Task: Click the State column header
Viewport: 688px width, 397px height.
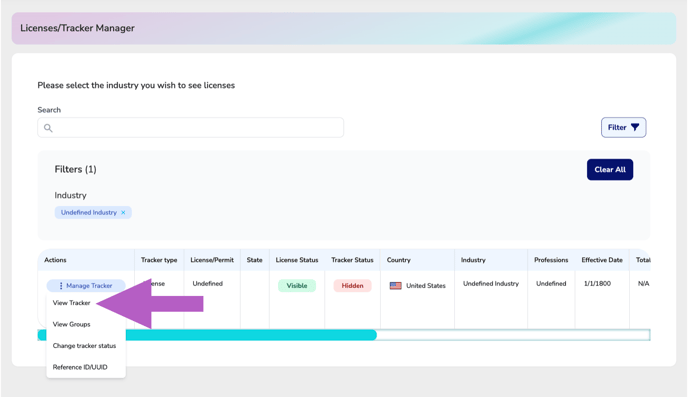Action: tap(254, 260)
